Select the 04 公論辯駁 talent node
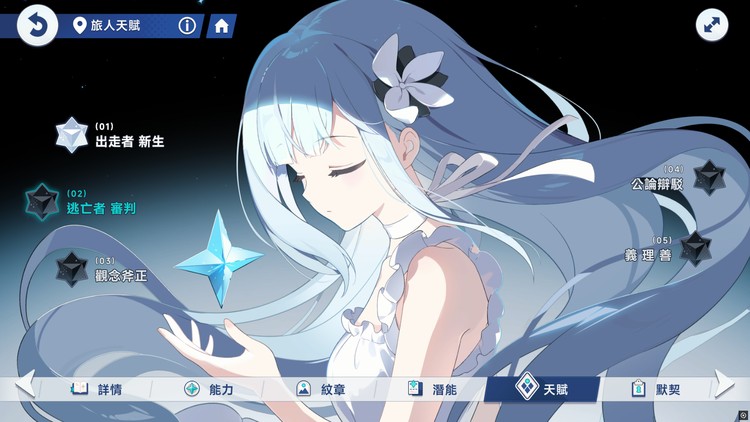The image size is (750, 422). coord(708,177)
